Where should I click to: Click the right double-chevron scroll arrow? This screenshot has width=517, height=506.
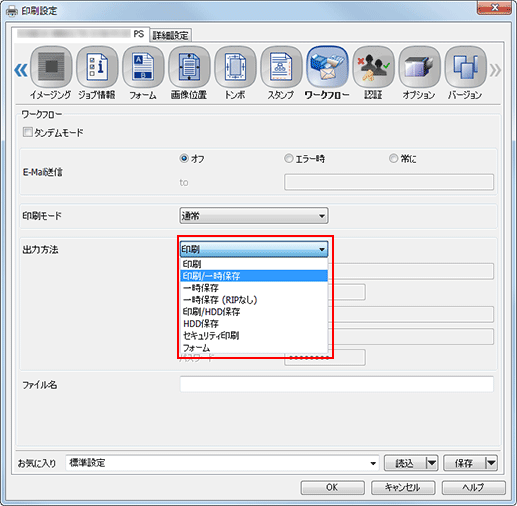(495, 70)
